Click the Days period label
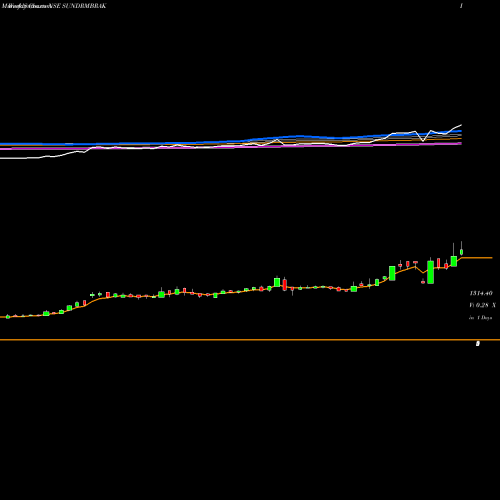 487,318
